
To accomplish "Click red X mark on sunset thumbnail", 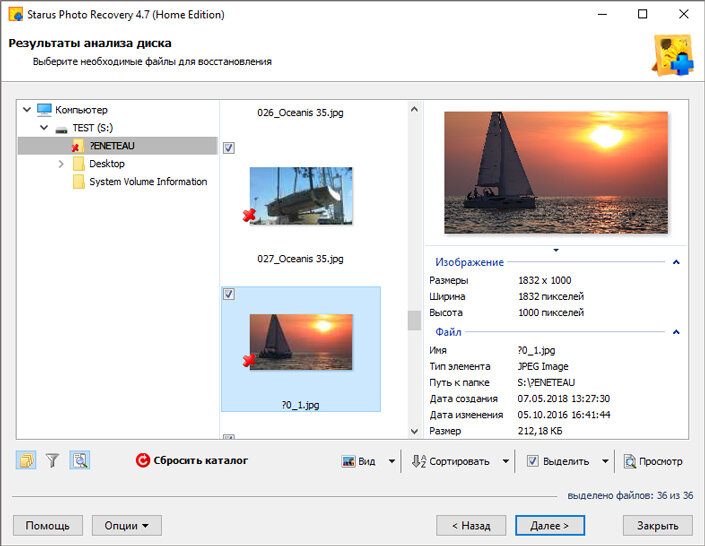I will coord(249,360).
